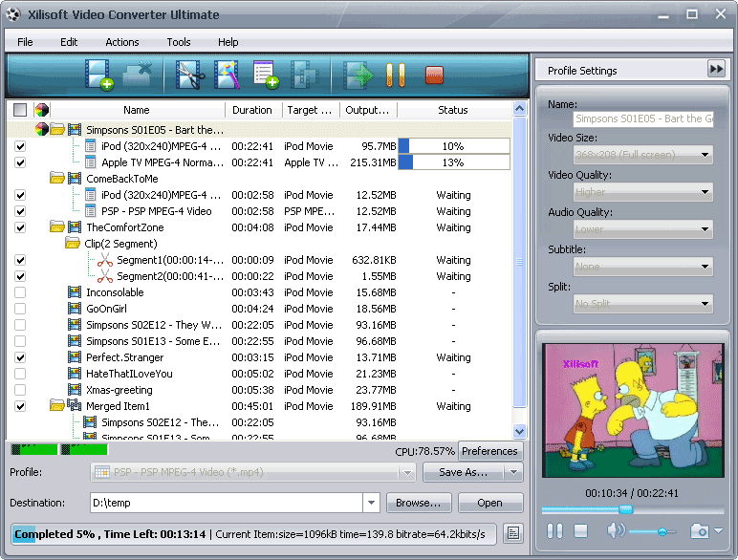Toggle the select-all checkbox in list header
Image resolution: width=738 pixels, height=560 pixels.
(20, 110)
